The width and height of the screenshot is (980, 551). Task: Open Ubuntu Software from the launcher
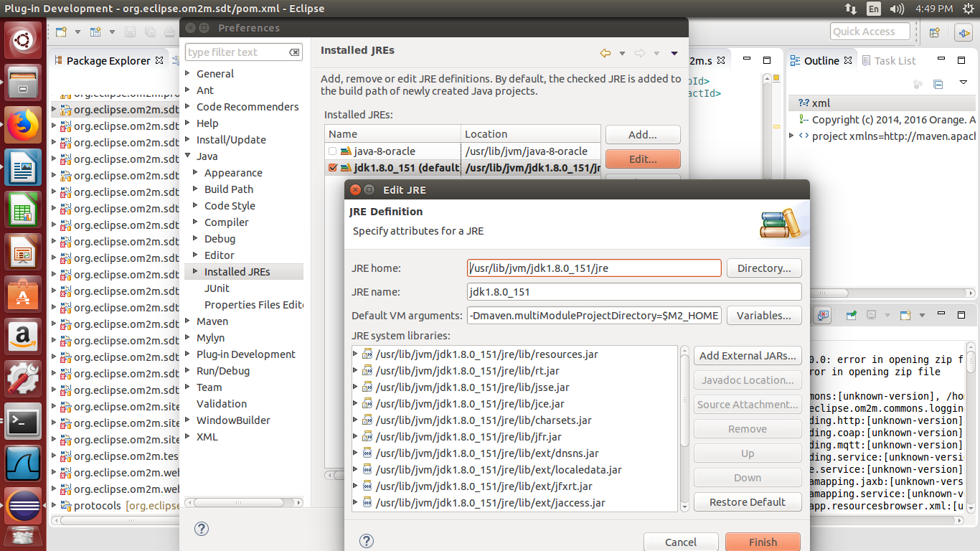(x=23, y=295)
